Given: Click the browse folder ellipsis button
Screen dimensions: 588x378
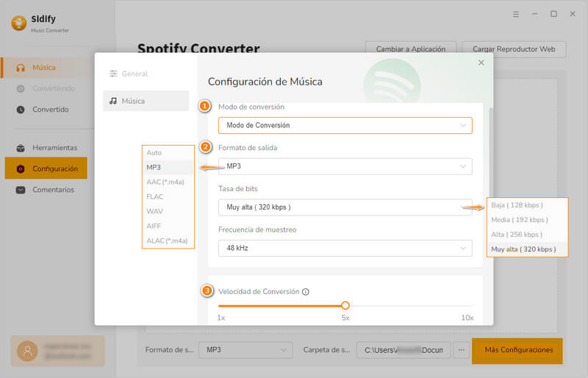Looking at the screenshot, I should pyautogui.click(x=462, y=350).
